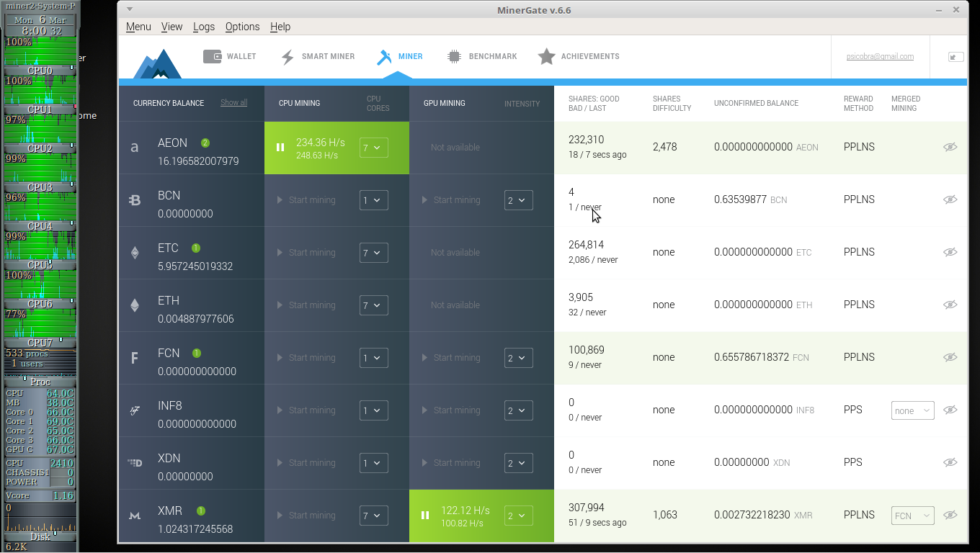Click the INF8 currency icon

[134, 410]
